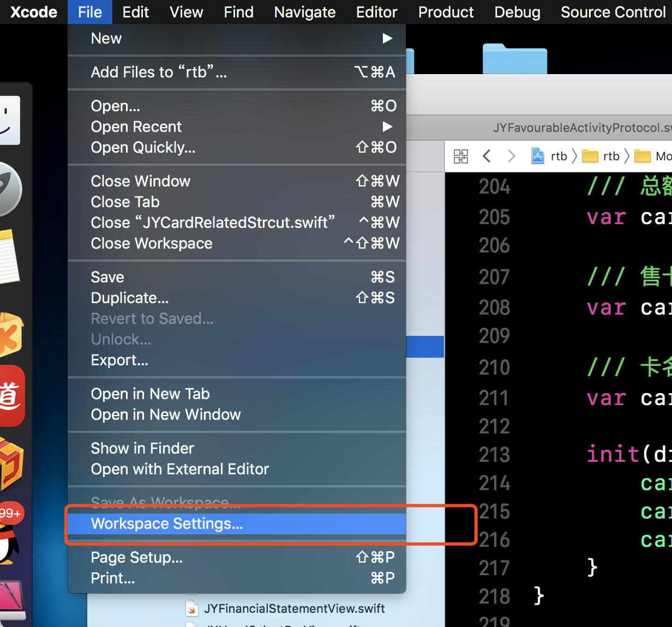Image resolution: width=672 pixels, height=627 pixels.
Task: Choose Open in New Tab
Action: [x=237, y=394]
